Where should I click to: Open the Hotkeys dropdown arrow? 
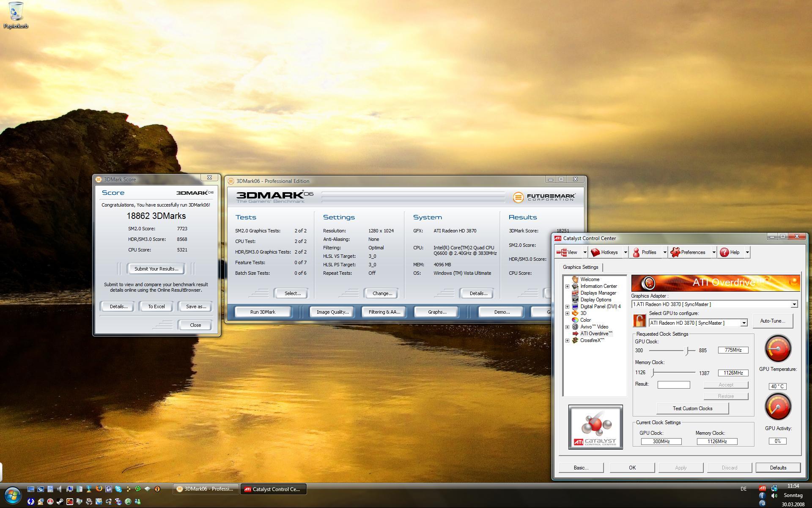(x=625, y=252)
